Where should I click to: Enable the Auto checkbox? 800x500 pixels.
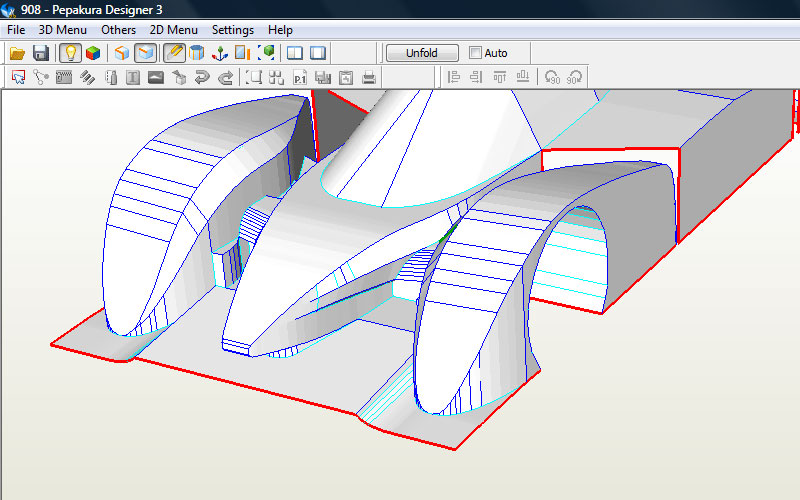click(x=476, y=53)
